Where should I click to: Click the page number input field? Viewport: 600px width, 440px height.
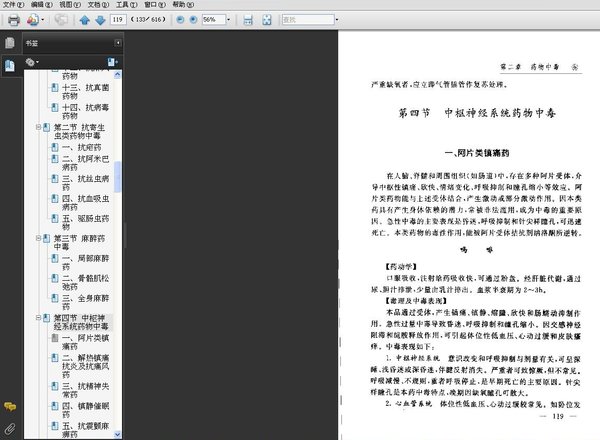(x=118, y=20)
